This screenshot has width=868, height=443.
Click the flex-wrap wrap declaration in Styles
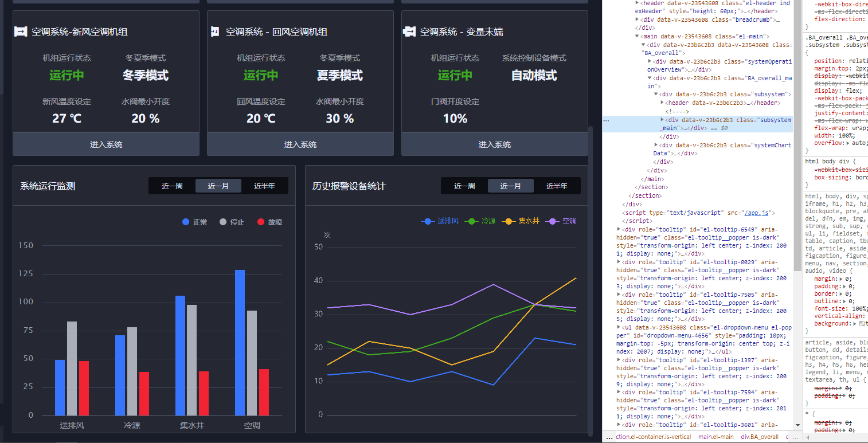841,128
